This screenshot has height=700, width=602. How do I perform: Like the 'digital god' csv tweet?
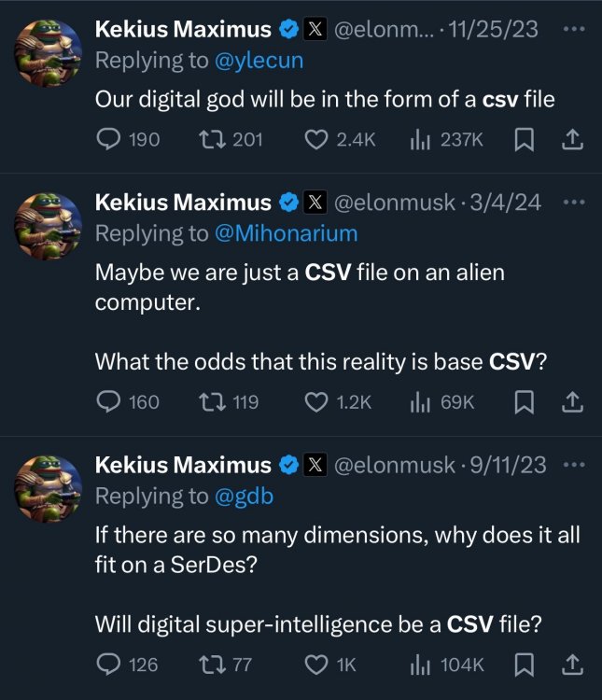tap(318, 139)
